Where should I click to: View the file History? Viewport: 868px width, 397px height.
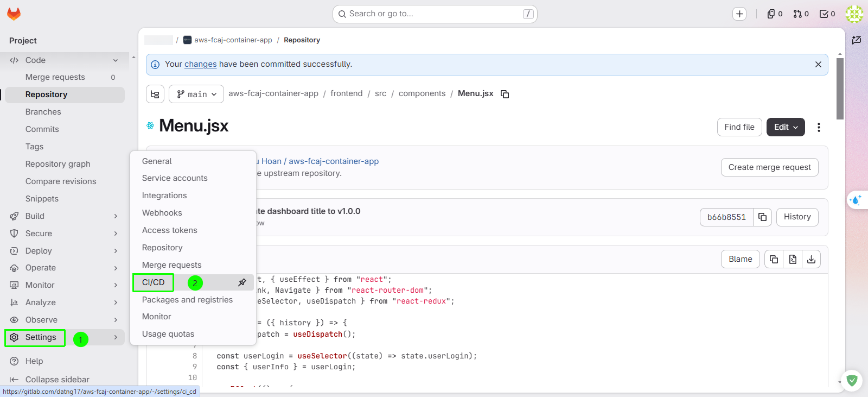(797, 217)
